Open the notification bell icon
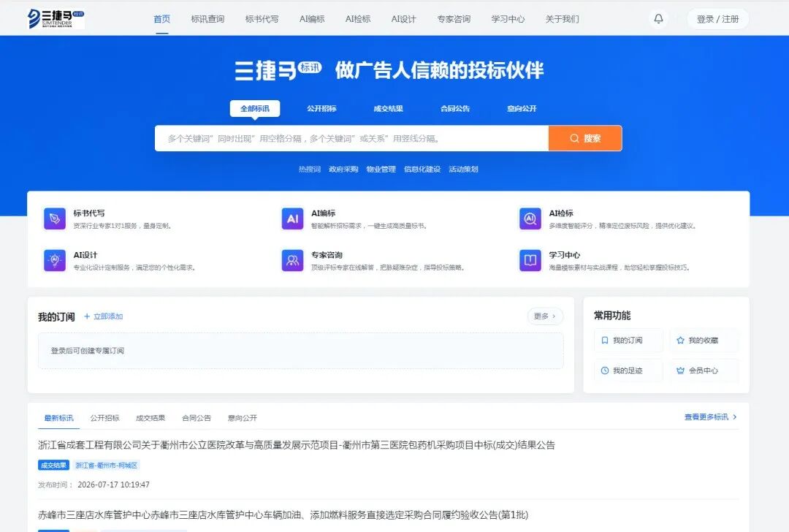This screenshot has height=532, width=789. (x=658, y=18)
